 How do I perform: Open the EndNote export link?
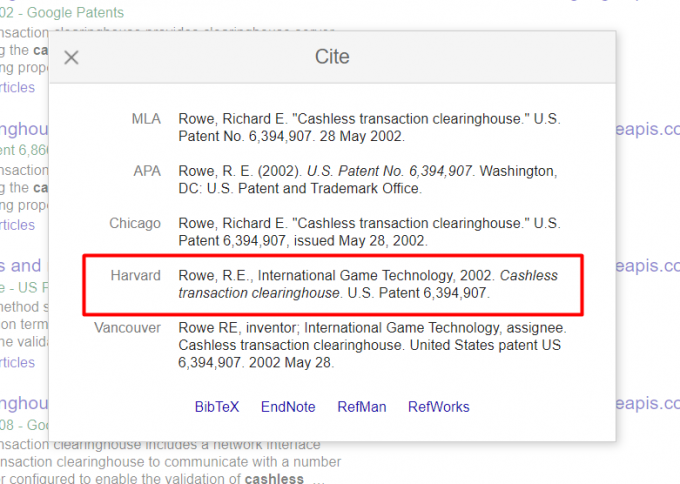coord(288,407)
